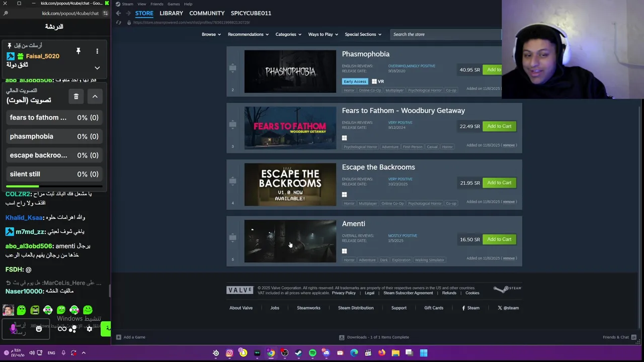Open the Steam COMMUNITY tab
The width and height of the screenshot is (644, 362).
(207, 13)
